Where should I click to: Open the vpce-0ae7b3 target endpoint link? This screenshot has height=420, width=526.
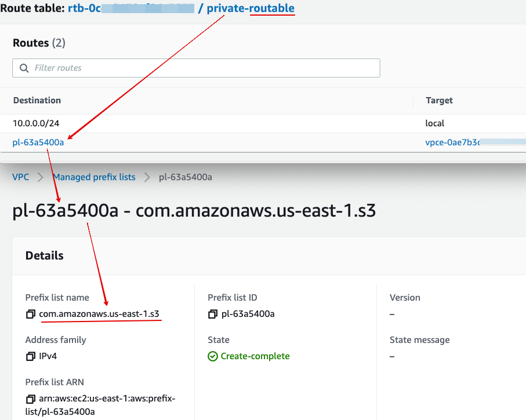[452, 143]
